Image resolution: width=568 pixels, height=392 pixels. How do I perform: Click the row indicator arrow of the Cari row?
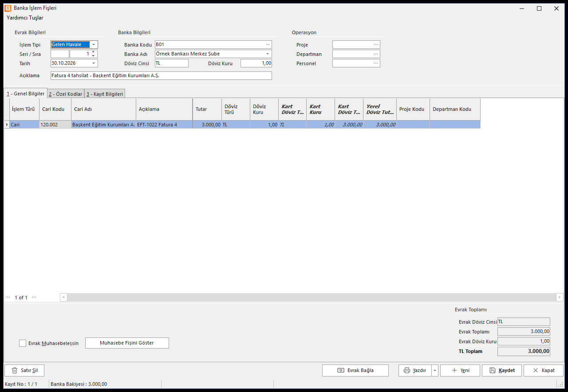[7, 125]
